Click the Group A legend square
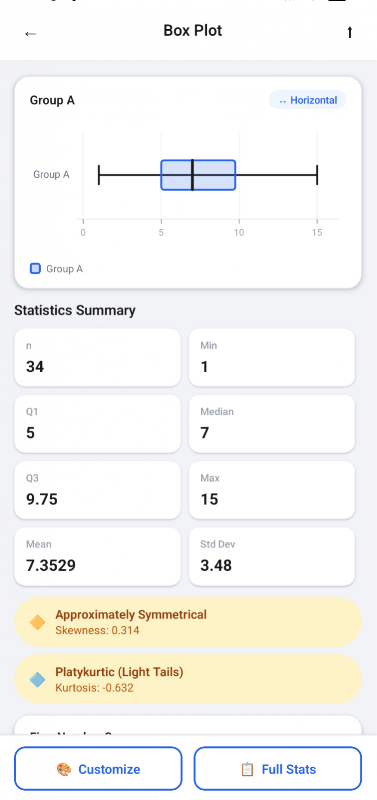The height and width of the screenshot is (800, 377). 35,268
